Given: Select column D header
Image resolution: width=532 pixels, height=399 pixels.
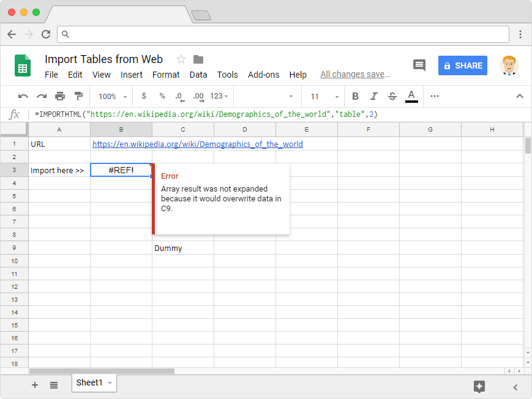Looking at the screenshot, I should (245, 129).
